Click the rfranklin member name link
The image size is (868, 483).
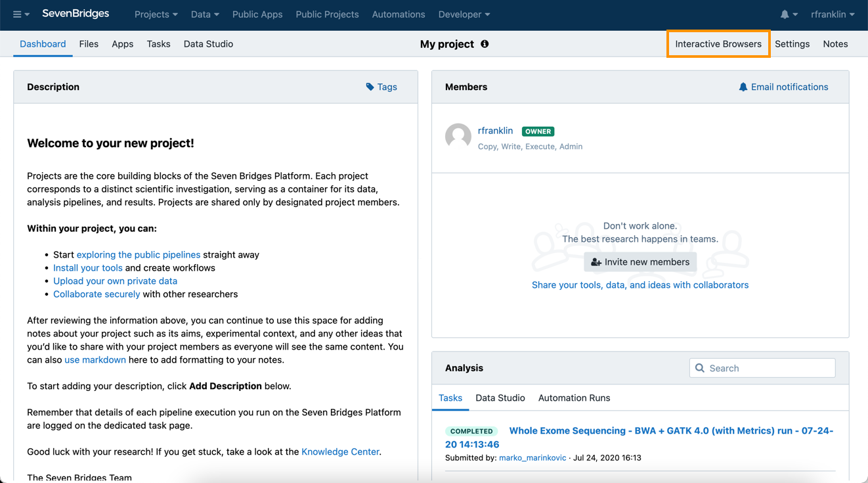click(495, 131)
